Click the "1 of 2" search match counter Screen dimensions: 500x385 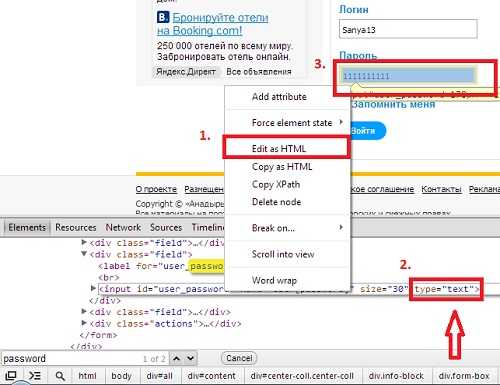point(154,359)
